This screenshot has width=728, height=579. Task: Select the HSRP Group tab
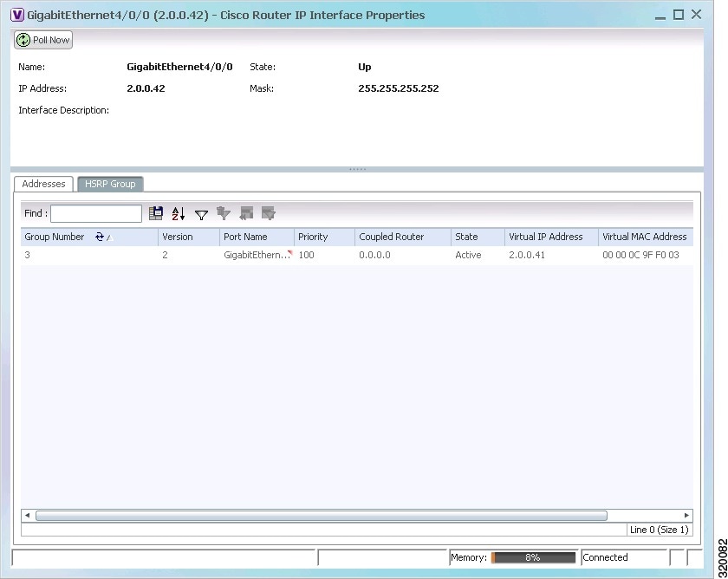tap(110, 184)
